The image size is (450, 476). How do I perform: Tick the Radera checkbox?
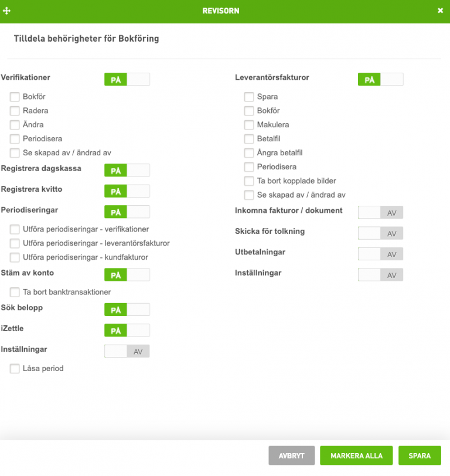point(15,111)
